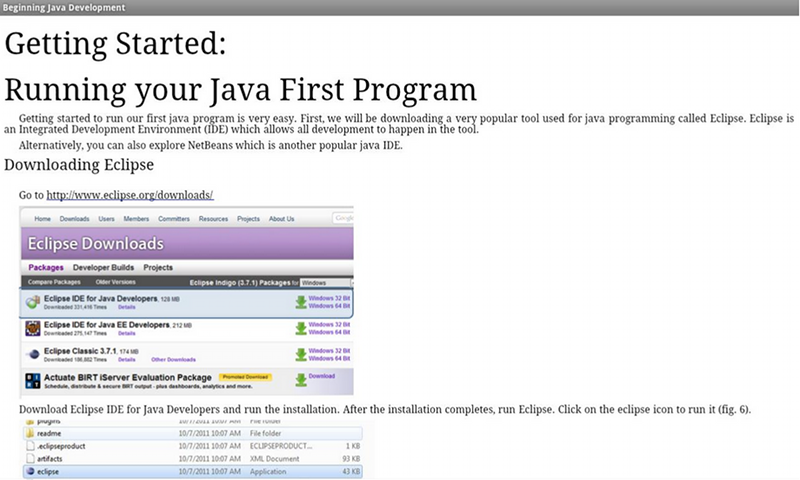Select the readme folder row name
This screenshot has width=800, height=480.
(49, 433)
